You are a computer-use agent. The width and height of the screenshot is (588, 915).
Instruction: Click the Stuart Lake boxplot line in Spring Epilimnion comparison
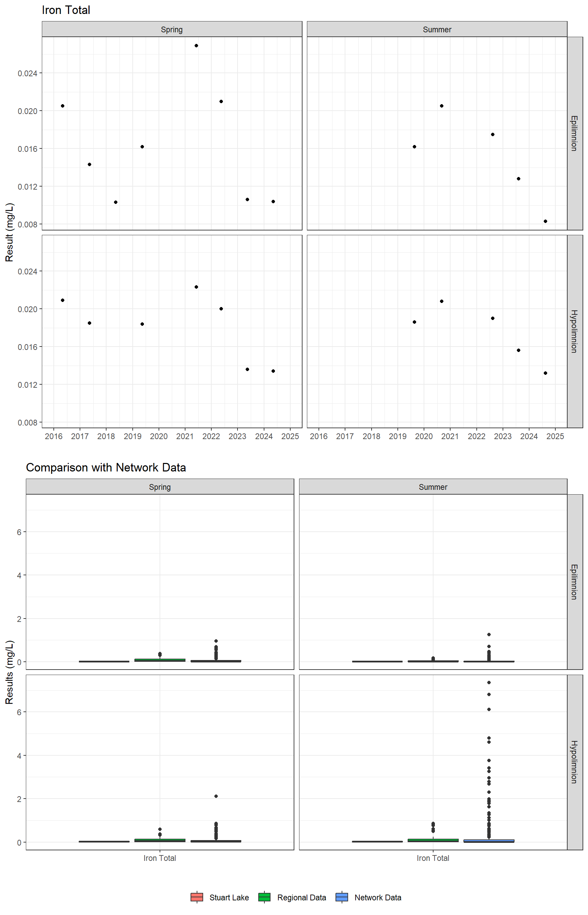(104, 661)
